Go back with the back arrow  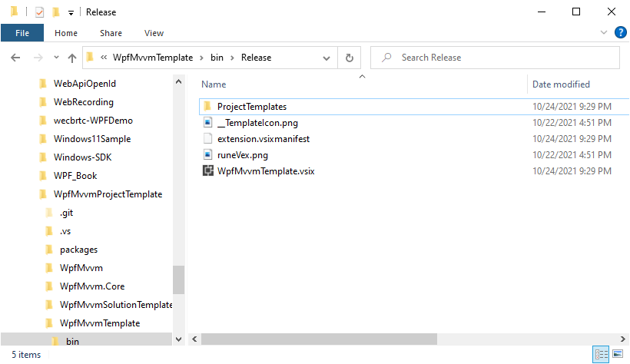point(15,58)
